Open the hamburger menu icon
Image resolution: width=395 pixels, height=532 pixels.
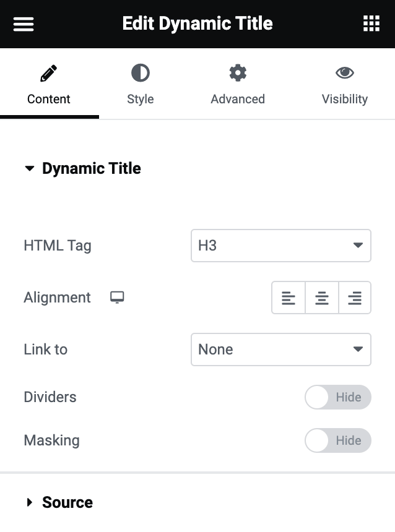(x=24, y=24)
